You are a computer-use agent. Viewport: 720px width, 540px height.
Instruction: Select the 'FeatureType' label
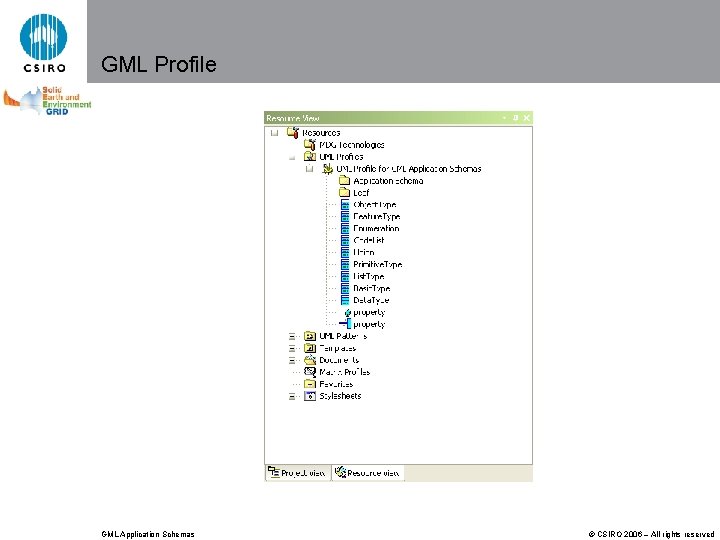click(x=377, y=217)
